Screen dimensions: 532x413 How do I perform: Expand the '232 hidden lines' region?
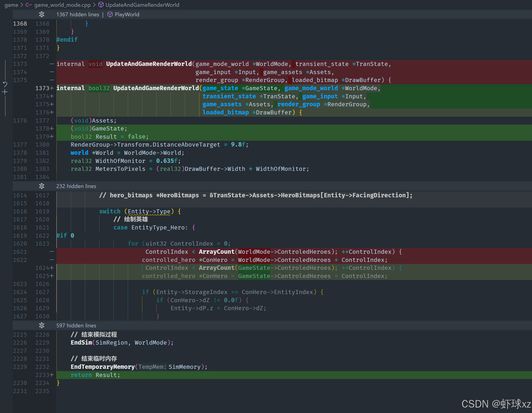(76, 186)
